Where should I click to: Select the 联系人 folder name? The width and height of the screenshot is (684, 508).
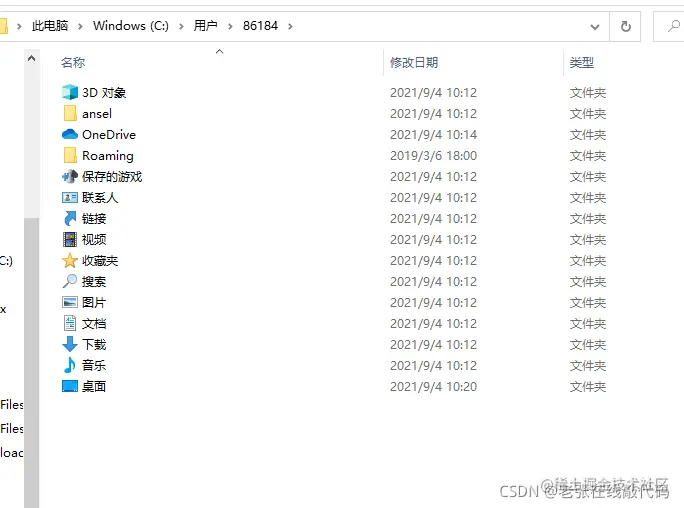point(100,198)
